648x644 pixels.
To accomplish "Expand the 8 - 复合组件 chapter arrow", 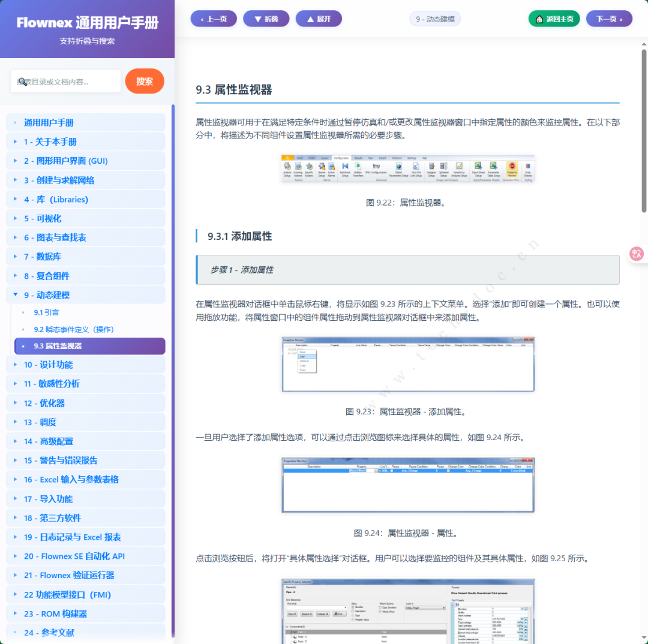I will coord(15,275).
